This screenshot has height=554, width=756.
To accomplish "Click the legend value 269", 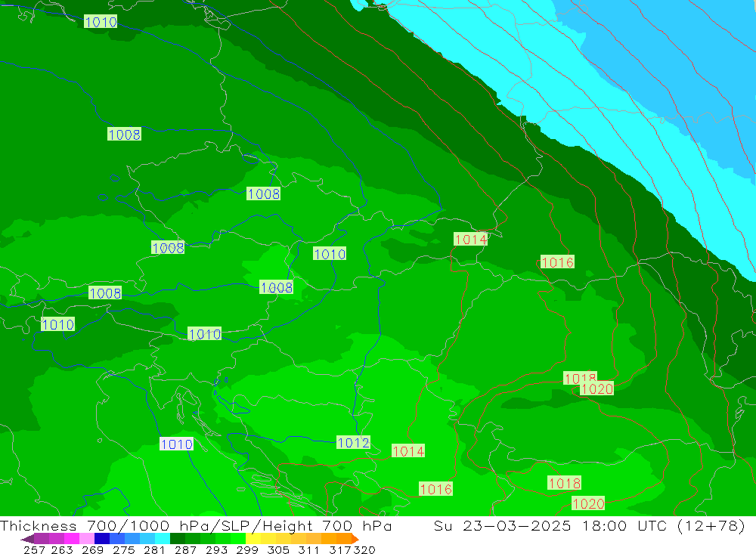I will click(92, 549).
